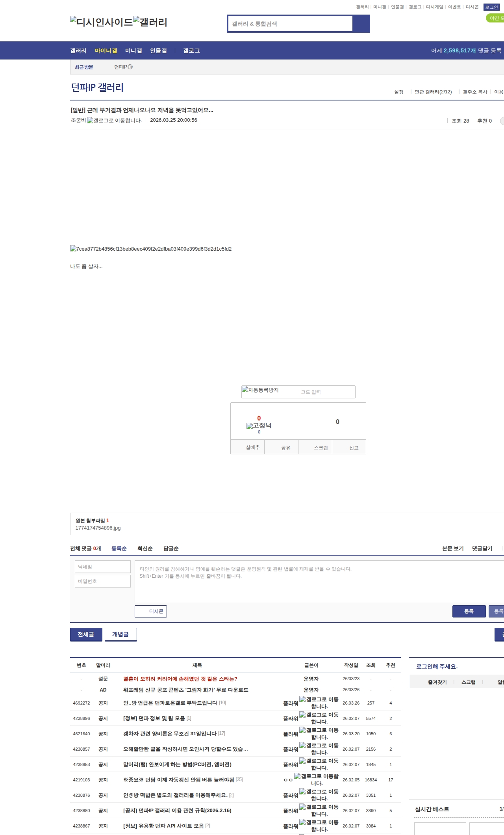The width and height of the screenshot is (504, 835).
Task: Open gallog icon in row 4238880
Action: [319, 810]
